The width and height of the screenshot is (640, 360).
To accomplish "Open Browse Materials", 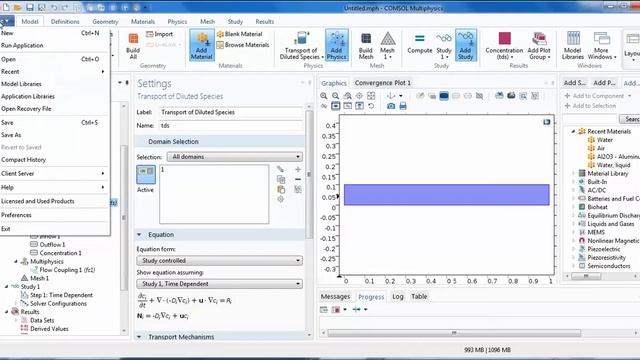I will click(243, 45).
